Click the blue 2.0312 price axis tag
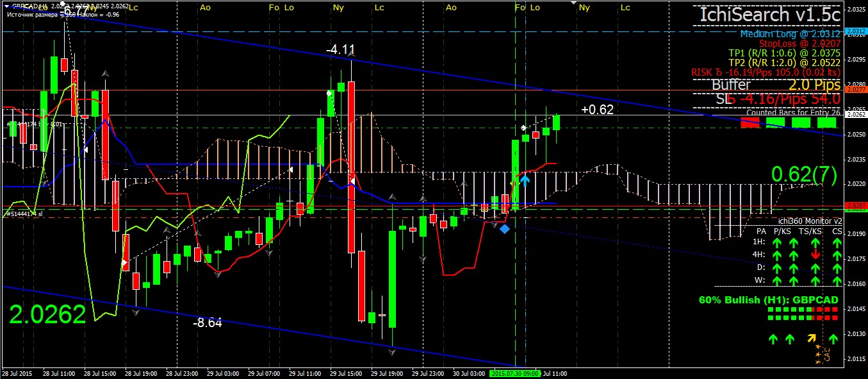 (856, 31)
